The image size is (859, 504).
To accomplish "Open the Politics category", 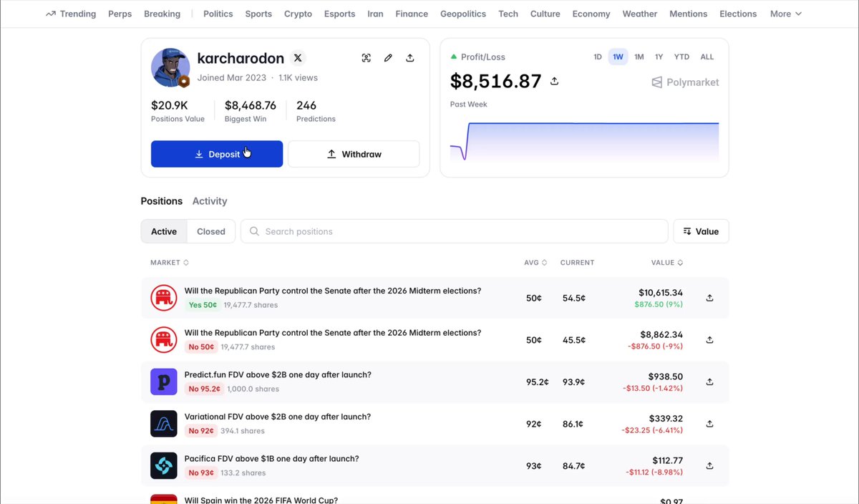I will coord(218,14).
